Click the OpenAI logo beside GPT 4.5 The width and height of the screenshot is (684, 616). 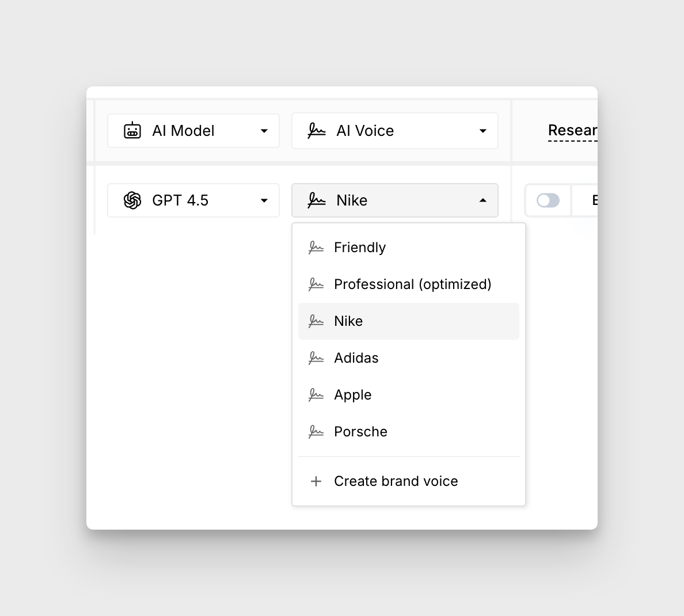pos(132,200)
